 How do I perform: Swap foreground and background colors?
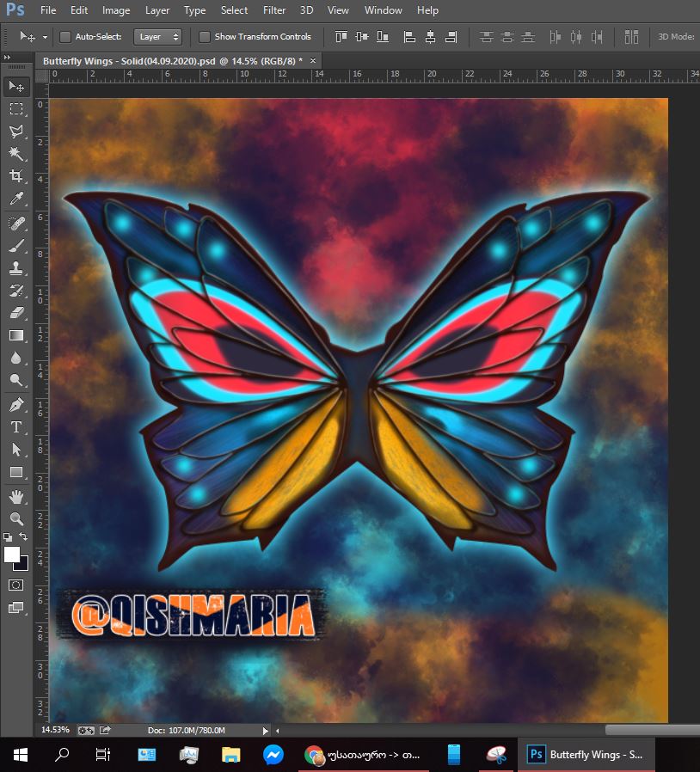click(23, 536)
